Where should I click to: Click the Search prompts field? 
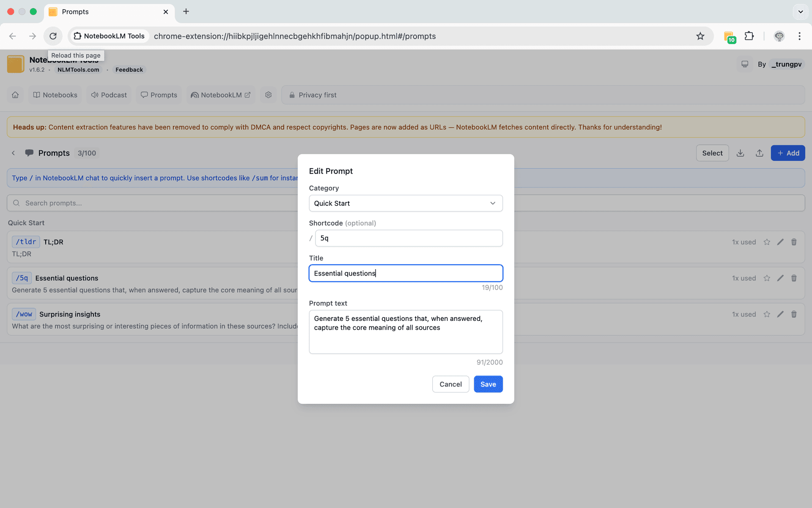click(x=85, y=203)
